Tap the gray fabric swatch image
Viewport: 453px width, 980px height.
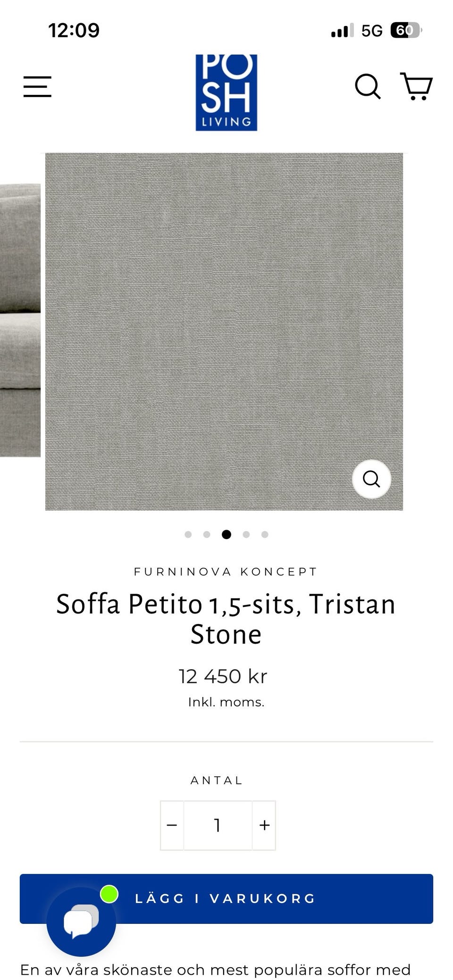[x=224, y=332]
